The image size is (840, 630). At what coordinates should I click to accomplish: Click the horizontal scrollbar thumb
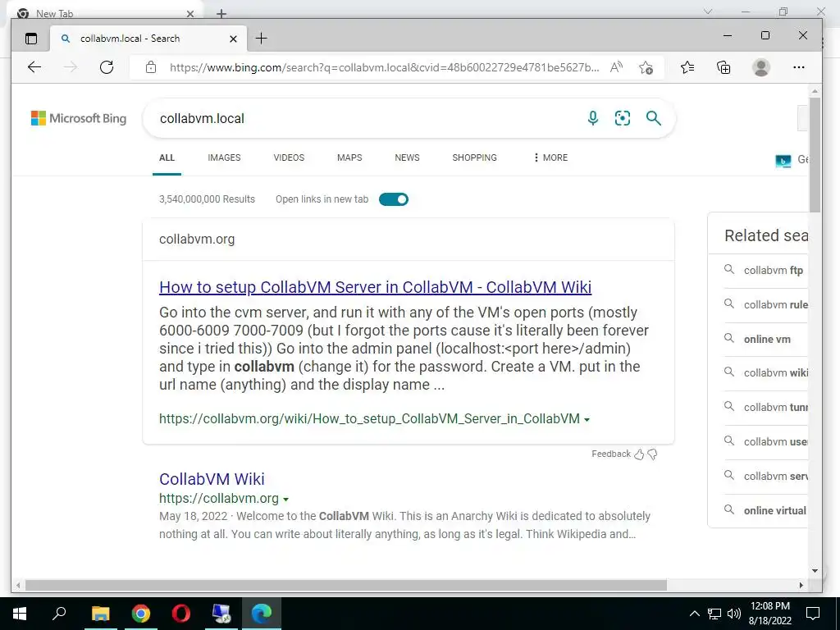[x=346, y=585]
